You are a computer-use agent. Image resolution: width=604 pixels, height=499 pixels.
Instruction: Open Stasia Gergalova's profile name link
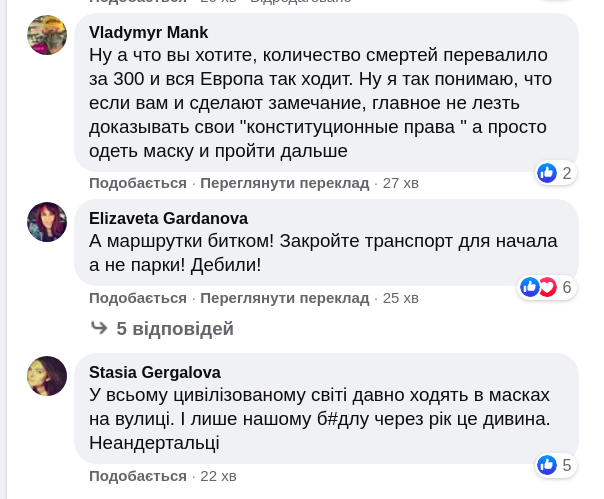155,372
